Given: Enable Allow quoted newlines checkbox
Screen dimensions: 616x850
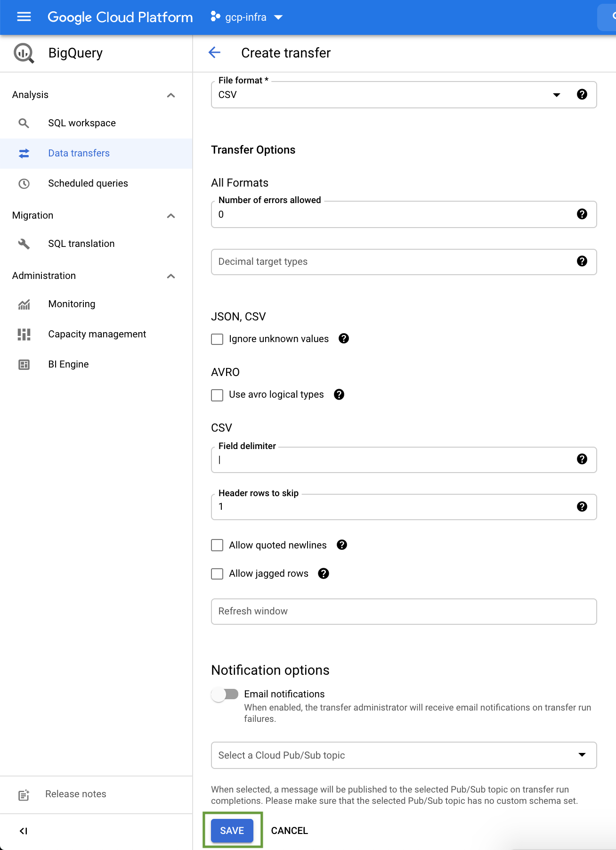Looking at the screenshot, I should [x=217, y=545].
